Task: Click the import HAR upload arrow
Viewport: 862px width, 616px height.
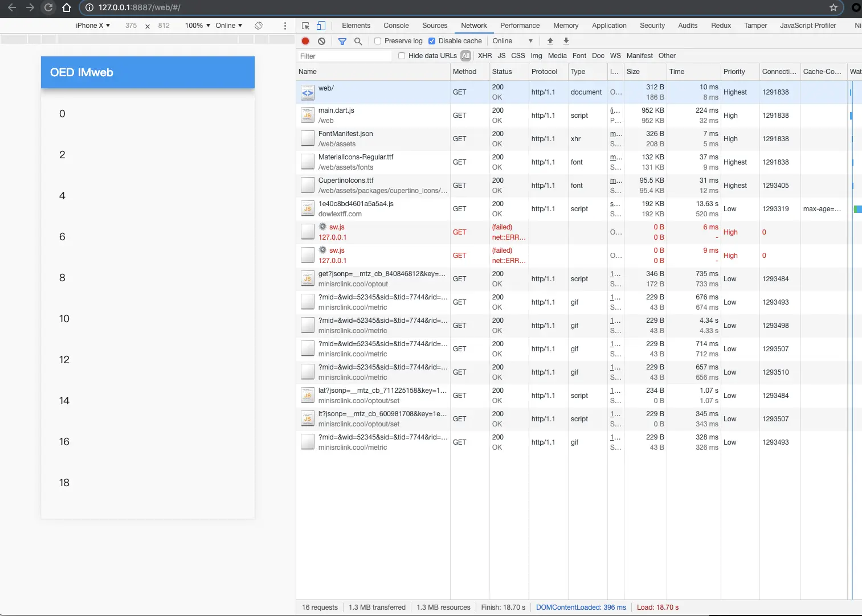Action: [x=550, y=41]
